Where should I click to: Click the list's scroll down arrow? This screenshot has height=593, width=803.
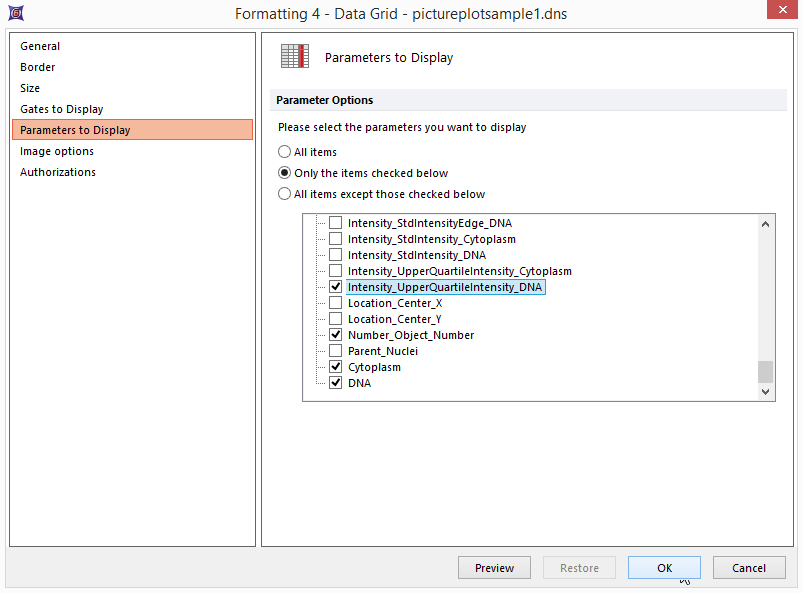(x=766, y=392)
